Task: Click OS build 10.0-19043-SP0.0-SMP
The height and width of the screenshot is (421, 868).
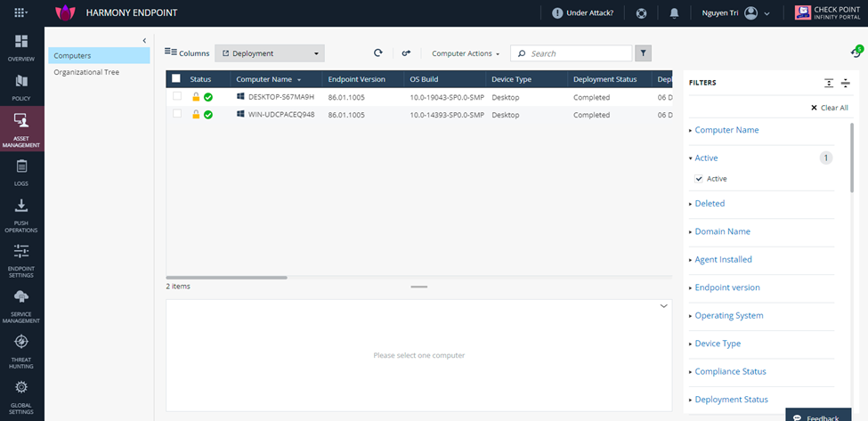Action: [x=447, y=97]
